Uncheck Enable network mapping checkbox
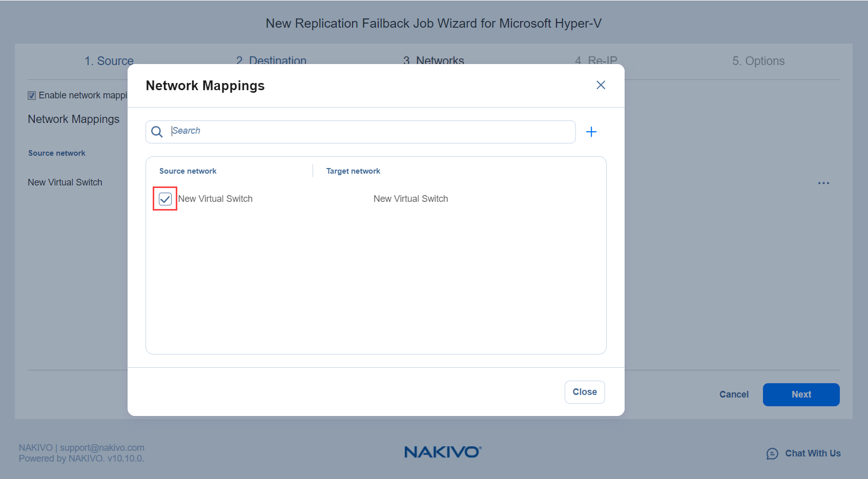This screenshot has height=479, width=868. (32, 96)
